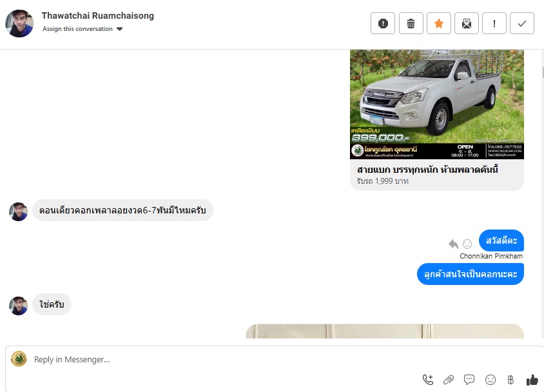Open emoji picker in reply box
544x392 pixels.
click(491, 380)
